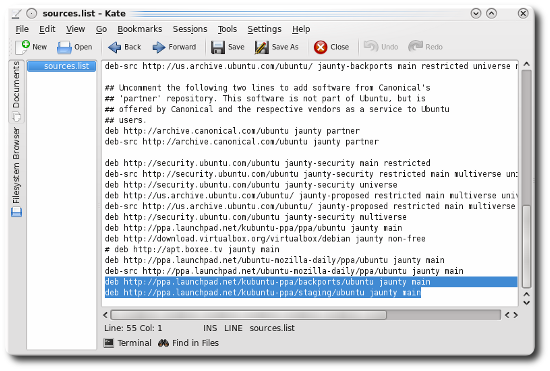
Task: Click the vertical scrollbar thumb
Action: (x=526, y=247)
